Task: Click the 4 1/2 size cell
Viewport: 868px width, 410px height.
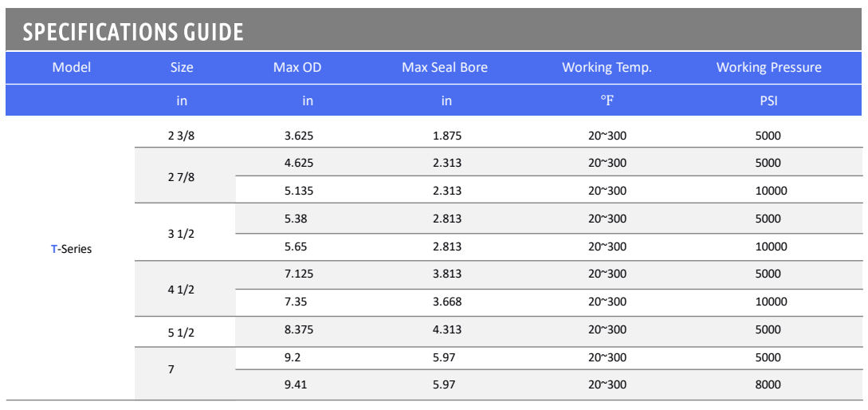Action: coord(181,289)
